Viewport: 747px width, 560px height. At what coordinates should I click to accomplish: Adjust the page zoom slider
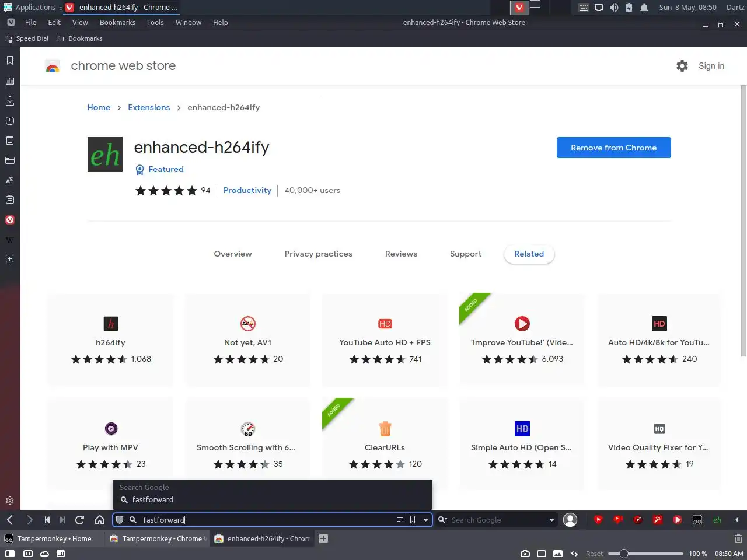pos(645,554)
